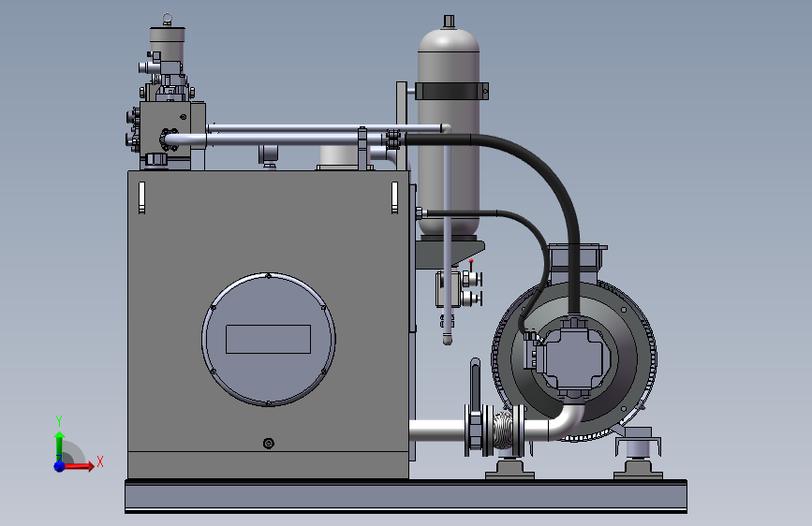Pick the rectangular nameplate on round cover
This screenshot has height=526, width=812.
pos(268,340)
